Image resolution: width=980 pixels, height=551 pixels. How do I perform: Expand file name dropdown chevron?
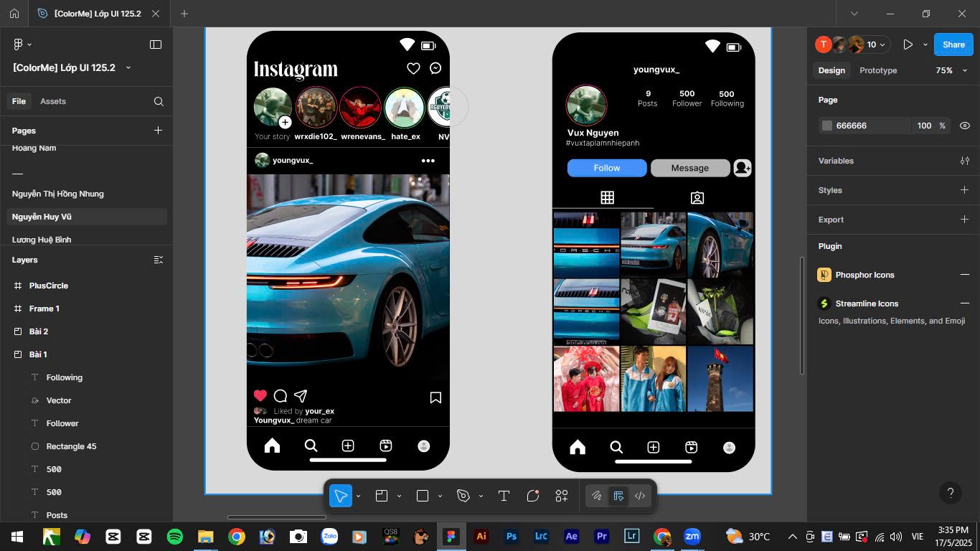128,67
